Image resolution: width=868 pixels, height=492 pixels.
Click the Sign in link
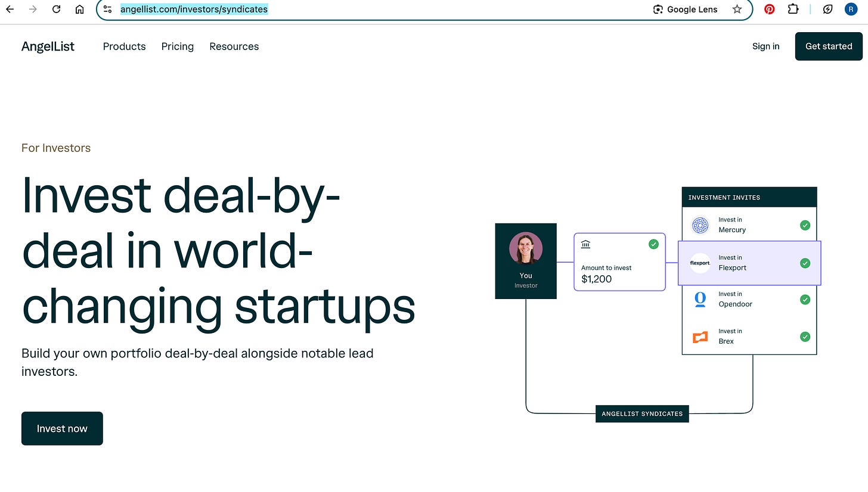765,46
